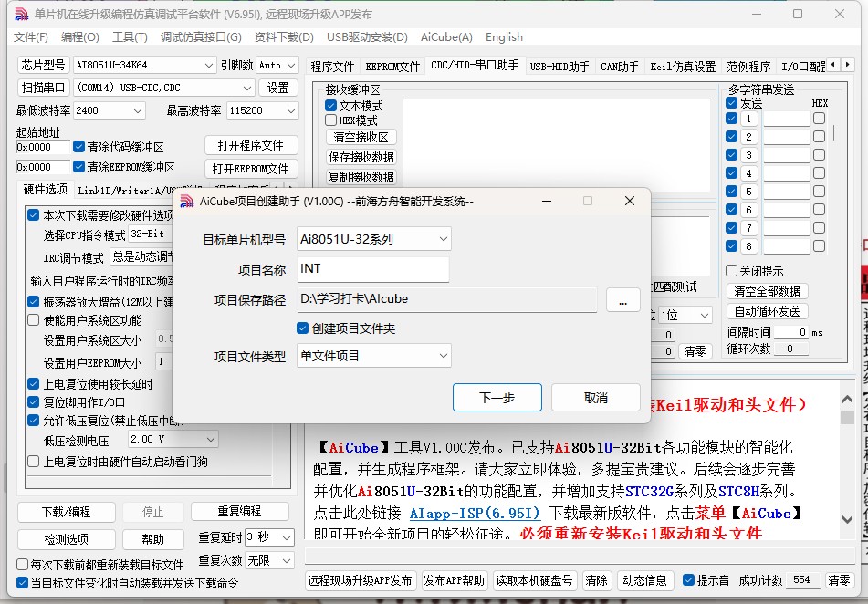Screen dimensions: 868x604
Task: Toggle 文本模式 checkbox
Action: pos(331,105)
